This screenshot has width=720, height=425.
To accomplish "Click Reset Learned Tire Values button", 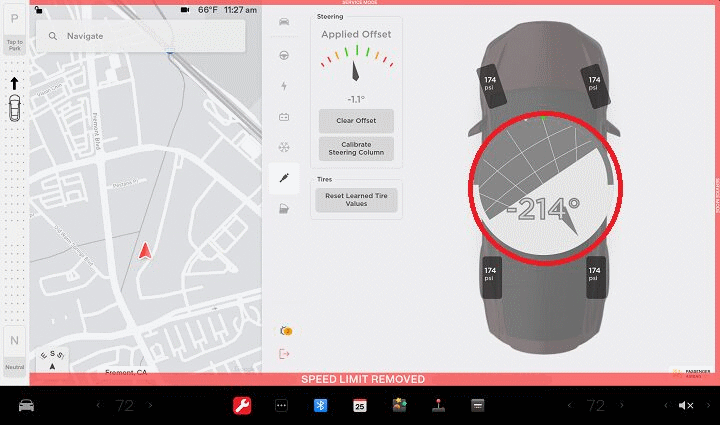I will click(356, 198).
